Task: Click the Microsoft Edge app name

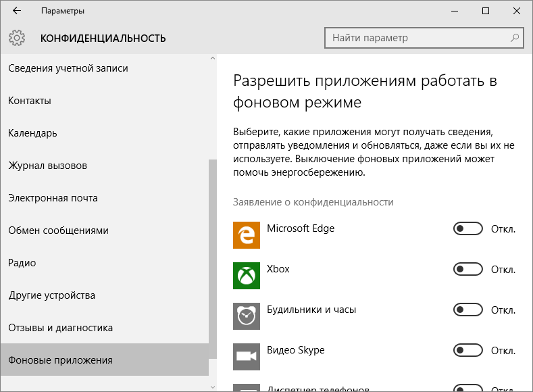Action: coord(301,228)
